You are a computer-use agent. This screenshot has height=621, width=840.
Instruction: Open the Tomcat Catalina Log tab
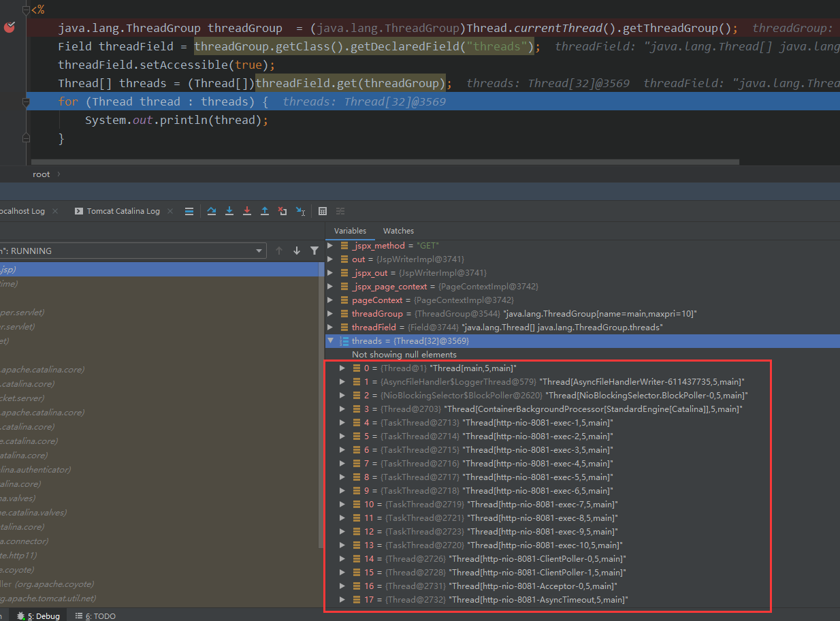(x=123, y=211)
